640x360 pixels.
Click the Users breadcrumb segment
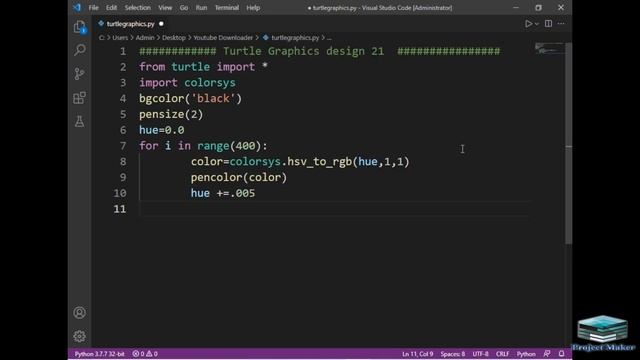[120, 38]
